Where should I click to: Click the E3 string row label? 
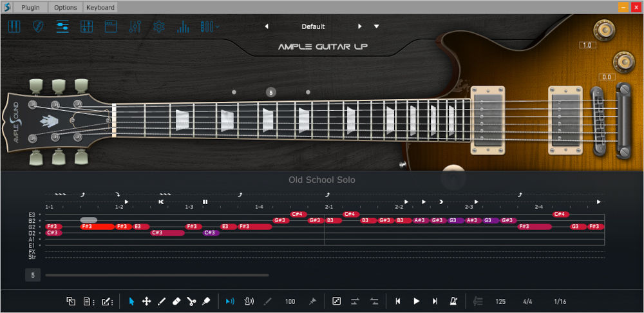[32, 214]
